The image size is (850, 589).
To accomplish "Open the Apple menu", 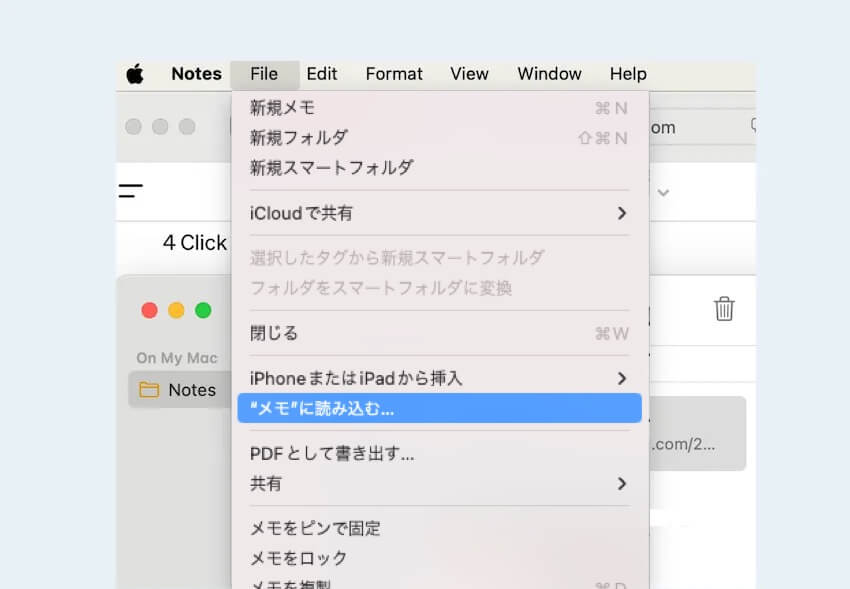I will [135, 74].
